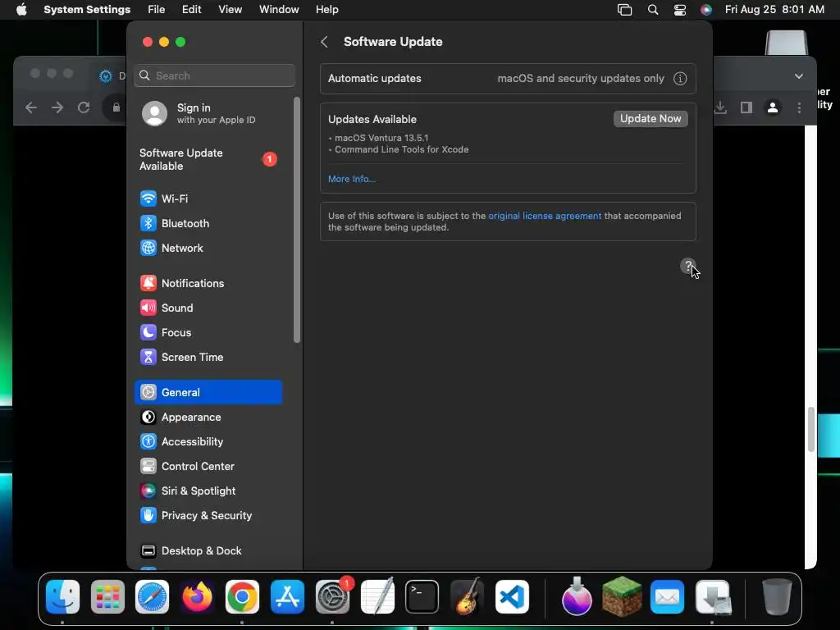Open the Trash in the Dock
The image size is (840, 630).
tap(777, 597)
